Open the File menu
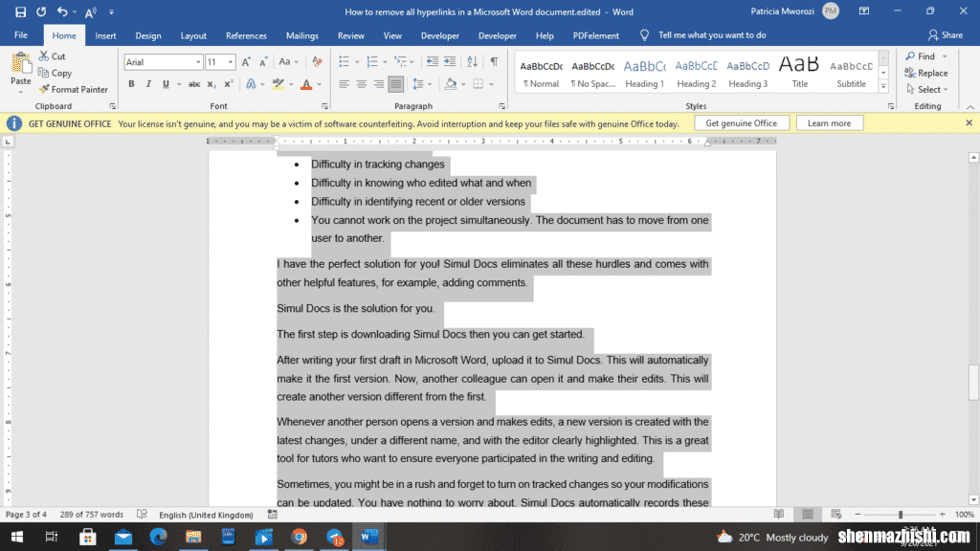This screenshot has height=551, width=980. tap(21, 35)
